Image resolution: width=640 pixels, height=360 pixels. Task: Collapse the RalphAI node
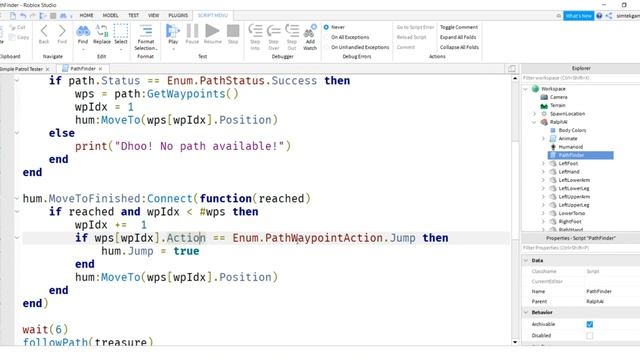(x=535, y=122)
